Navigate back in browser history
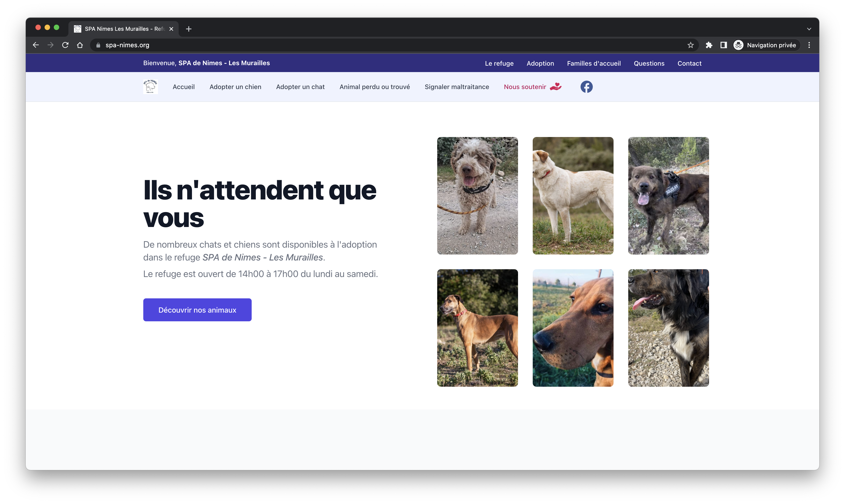 coord(36,45)
